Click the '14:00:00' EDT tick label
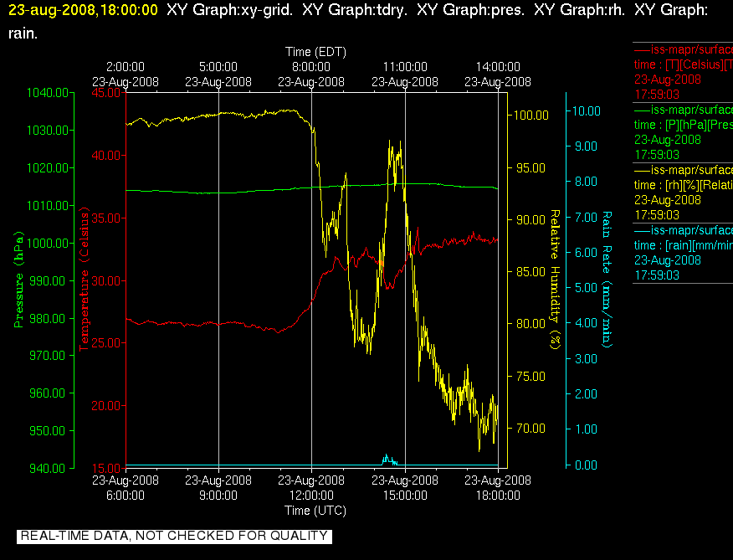The height and width of the screenshot is (560, 733). click(498, 67)
